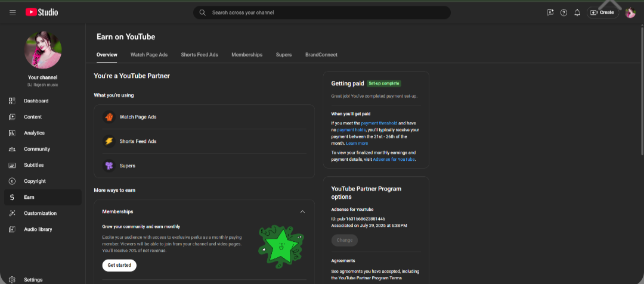
Task: Click the Watch Page Ads row icon
Action: tap(109, 117)
